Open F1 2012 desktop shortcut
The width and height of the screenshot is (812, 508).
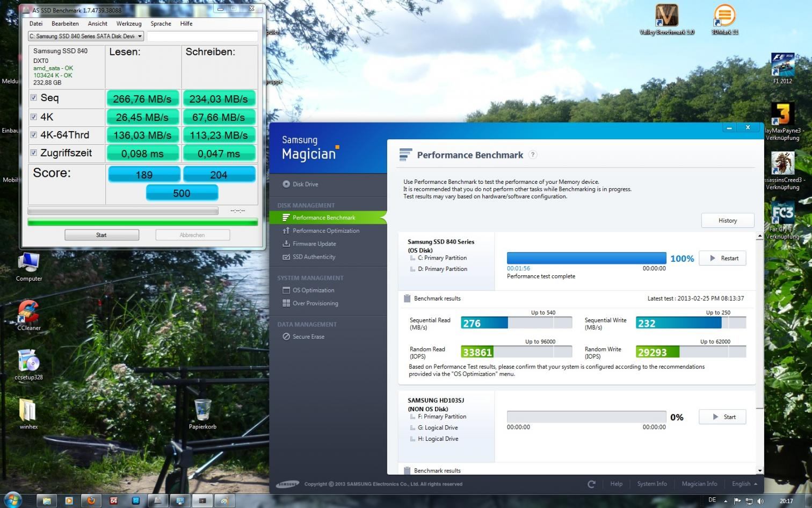(782, 68)
